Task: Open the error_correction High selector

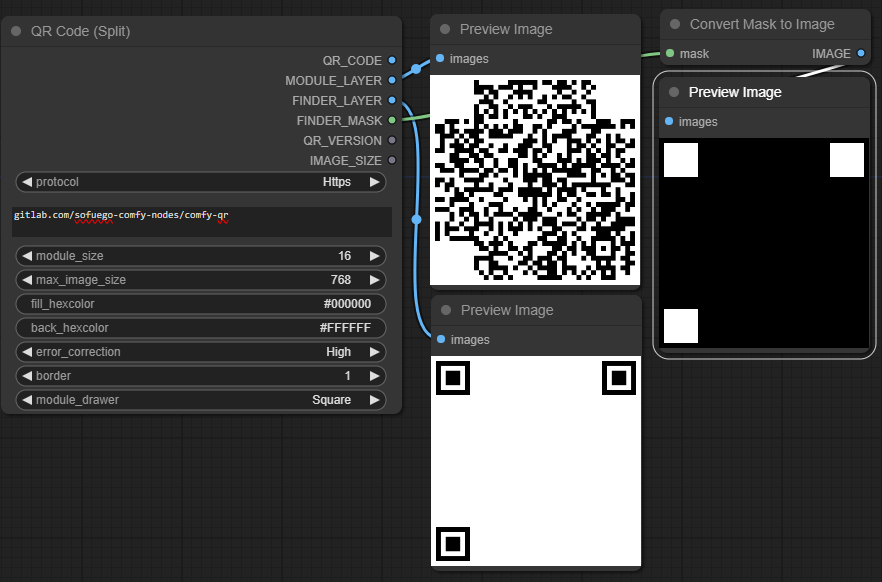Action: pos(201,352)
